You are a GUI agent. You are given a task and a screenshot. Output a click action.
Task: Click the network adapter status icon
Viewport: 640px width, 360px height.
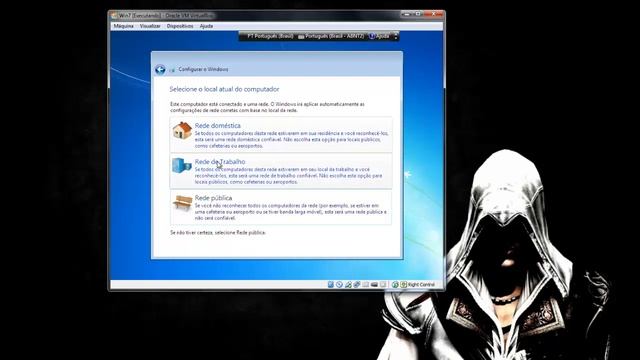pyautogui.click(x=348, y=284)
